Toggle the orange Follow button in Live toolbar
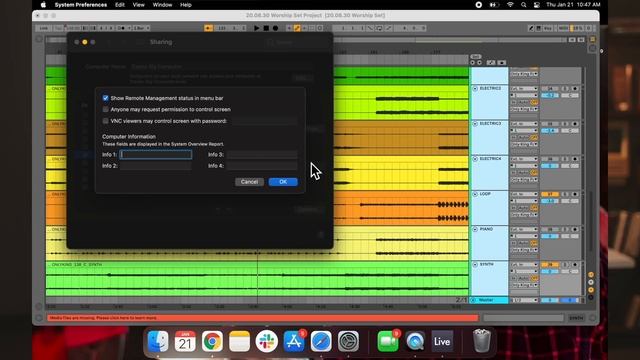Screen dimensions: 640x360 208,28
